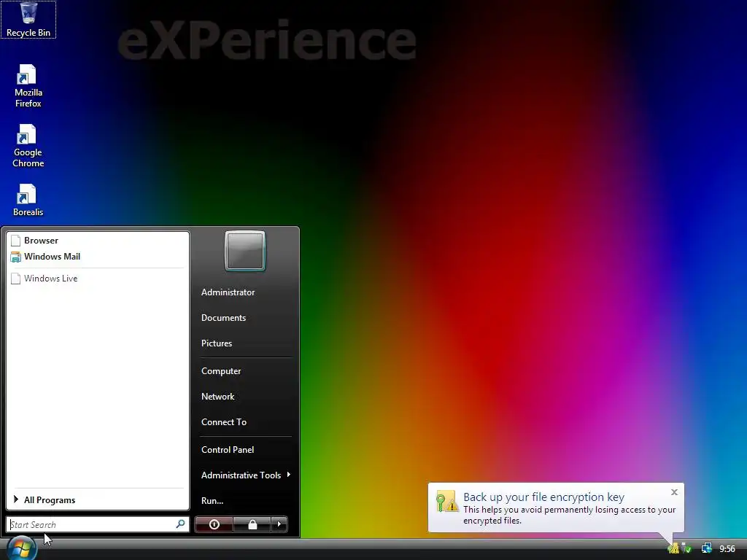Open Connect To in the Start menu
This screenshot has height=560, width=747.
tap(223, 422)
